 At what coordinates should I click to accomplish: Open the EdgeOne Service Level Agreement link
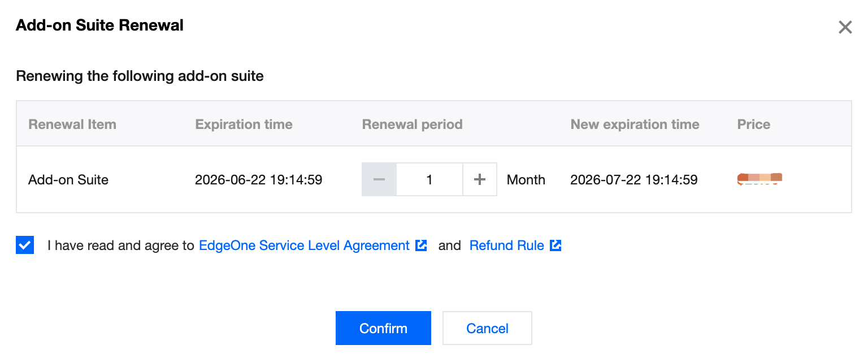tap(304, 245)
